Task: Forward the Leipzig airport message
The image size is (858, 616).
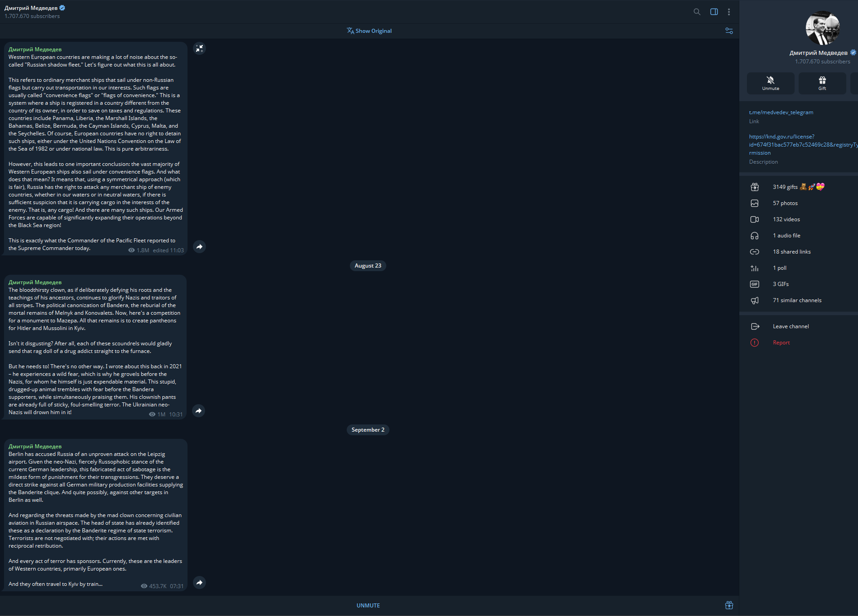Action: point(200,582)
